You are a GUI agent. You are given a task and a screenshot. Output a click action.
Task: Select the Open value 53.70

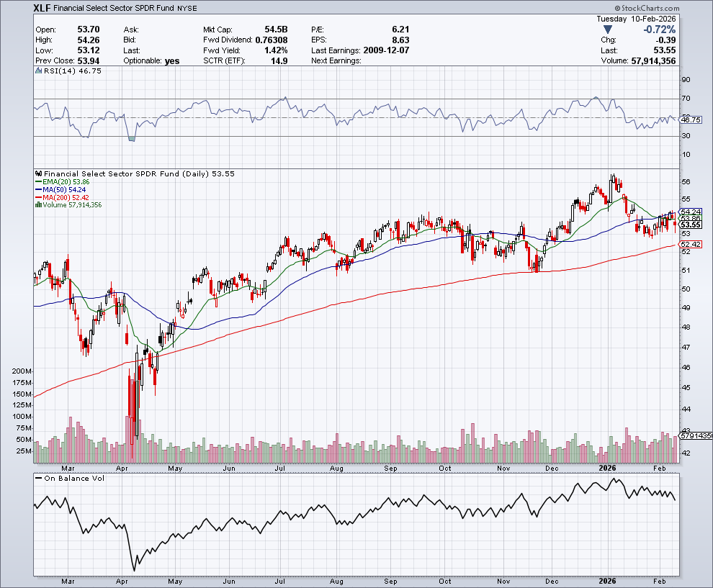(88, 30)
